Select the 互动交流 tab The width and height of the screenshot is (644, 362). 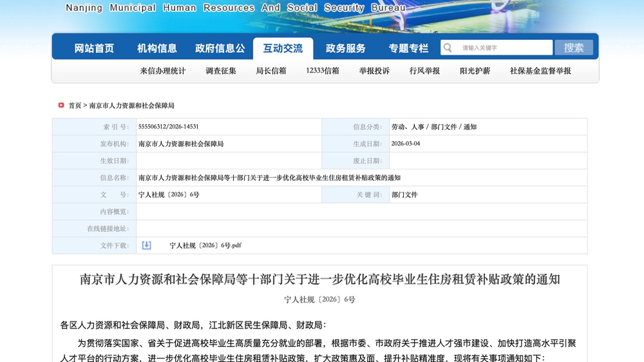(x=283, y=48)
